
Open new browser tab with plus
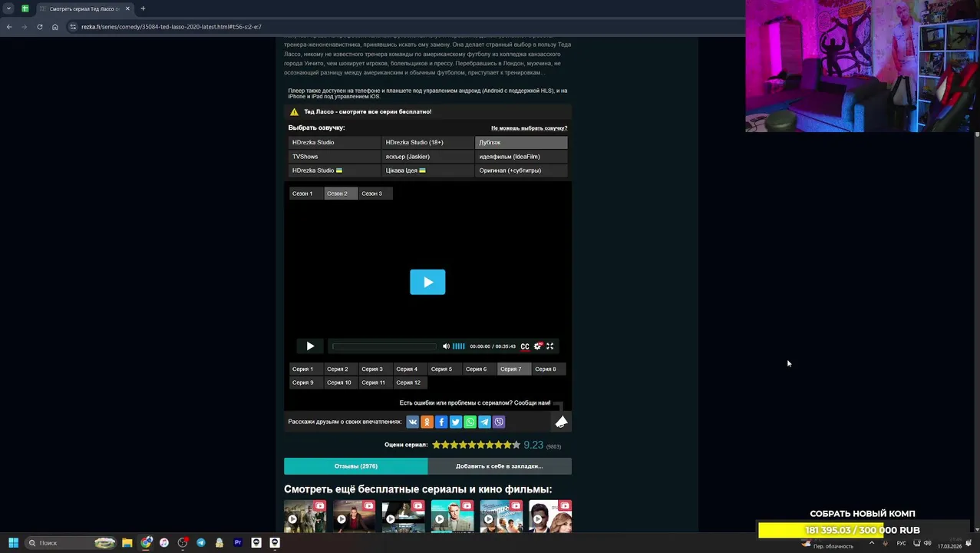click(x=143, y=8)
